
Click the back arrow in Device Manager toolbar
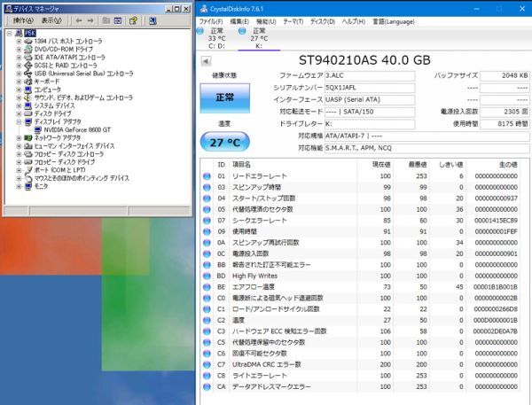79,20
